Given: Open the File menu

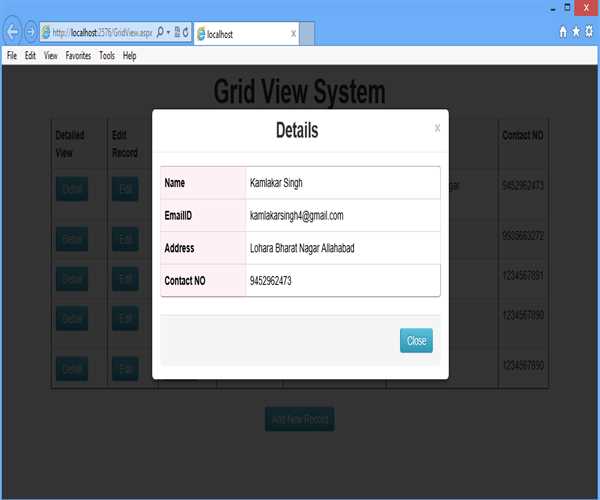Looking at the screenshot, I should tap(12, 56).
